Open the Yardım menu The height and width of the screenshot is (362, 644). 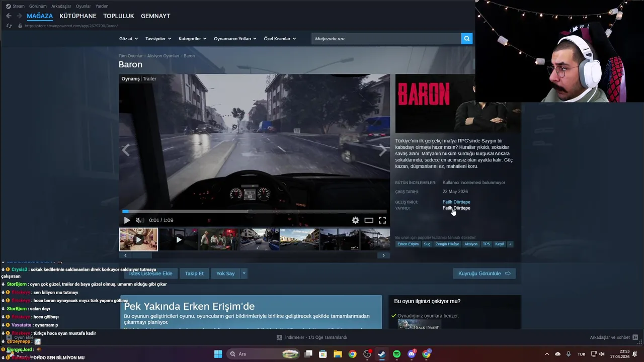pos(102,6)
